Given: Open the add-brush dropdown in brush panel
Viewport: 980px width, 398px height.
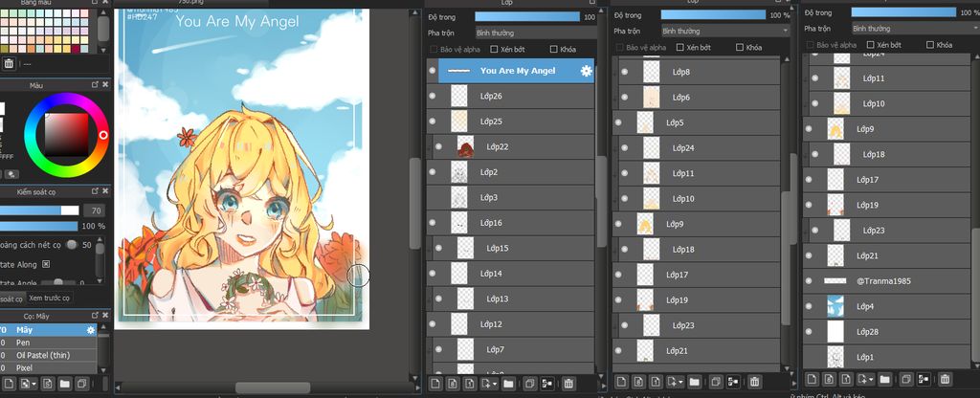Looking at the screenshot, I should point(28,383).
